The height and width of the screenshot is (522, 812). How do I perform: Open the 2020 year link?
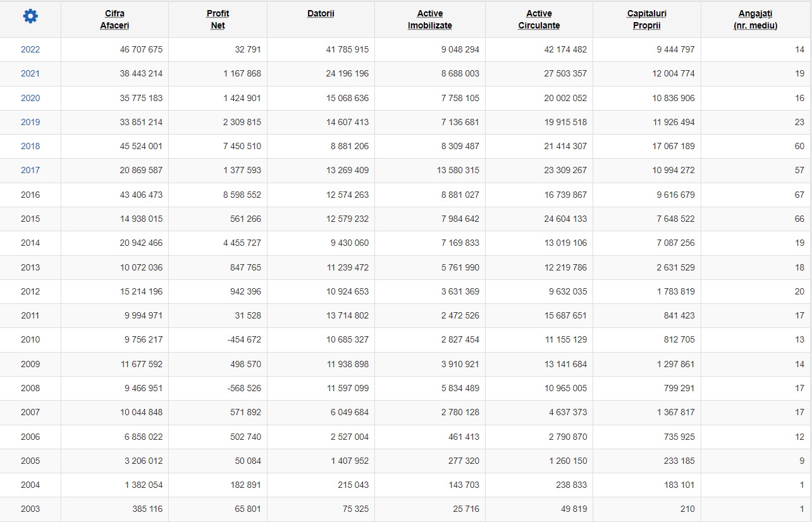pyautogui.click(x=30, y=98)
